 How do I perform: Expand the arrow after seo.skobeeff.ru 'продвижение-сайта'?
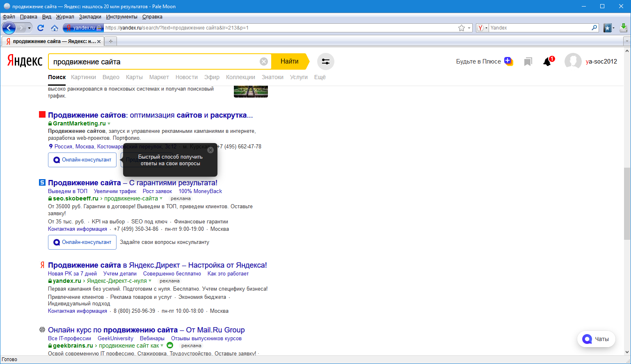tap(161, 198)
